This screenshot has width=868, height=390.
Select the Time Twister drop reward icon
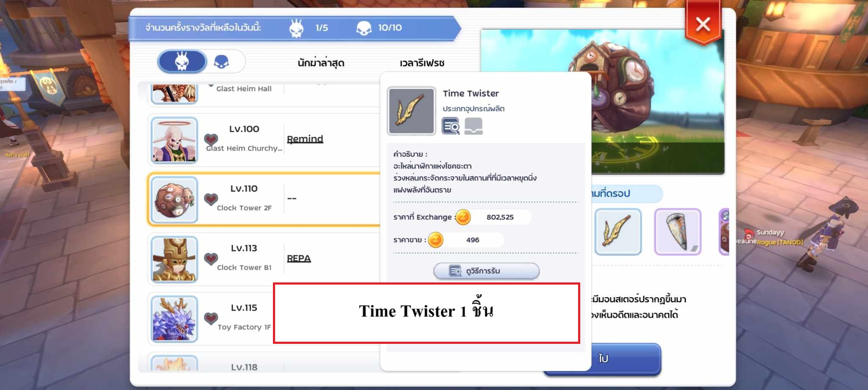click(x=618, y=232)
